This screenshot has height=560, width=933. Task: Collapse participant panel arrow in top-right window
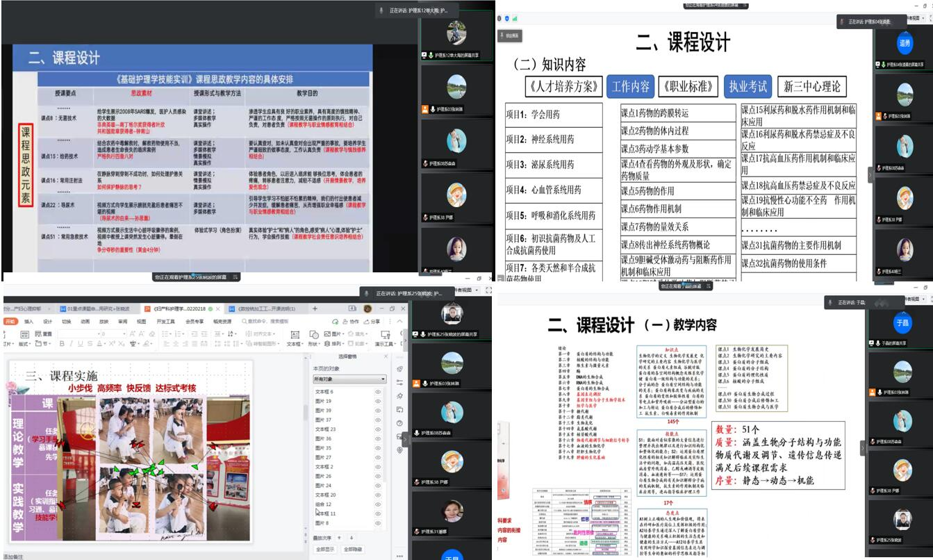(870, 176)
